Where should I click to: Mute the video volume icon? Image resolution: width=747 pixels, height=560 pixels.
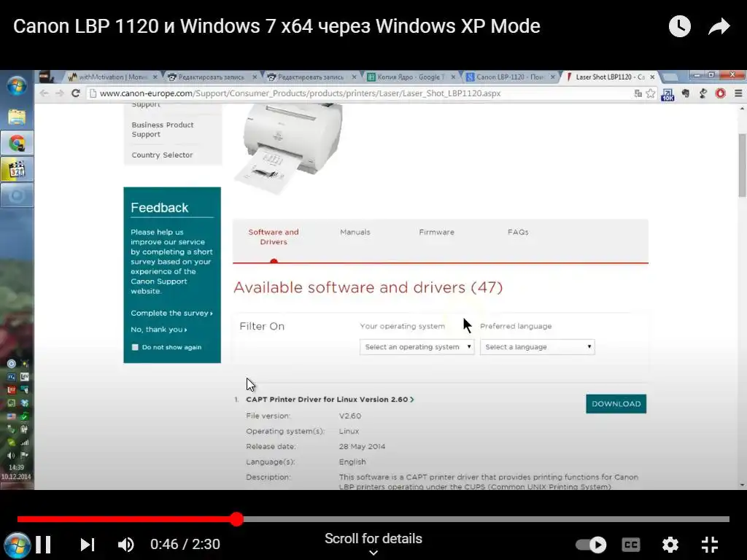click(x=125, y=544)
